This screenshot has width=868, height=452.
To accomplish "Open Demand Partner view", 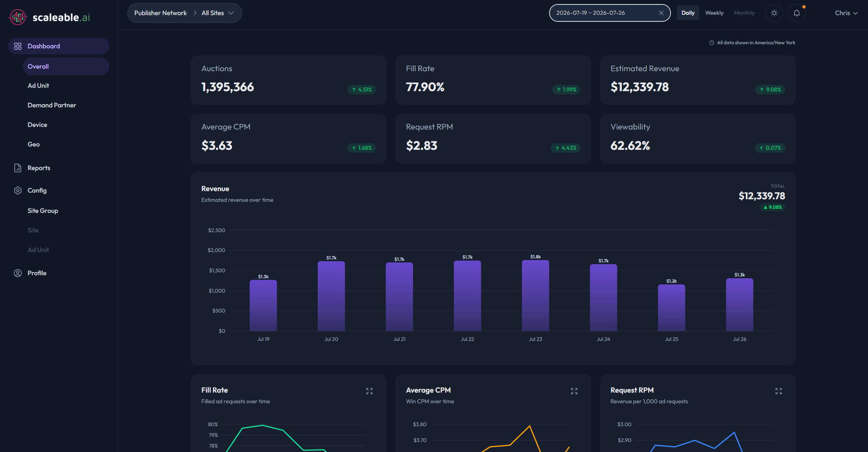I will (52, 105).
